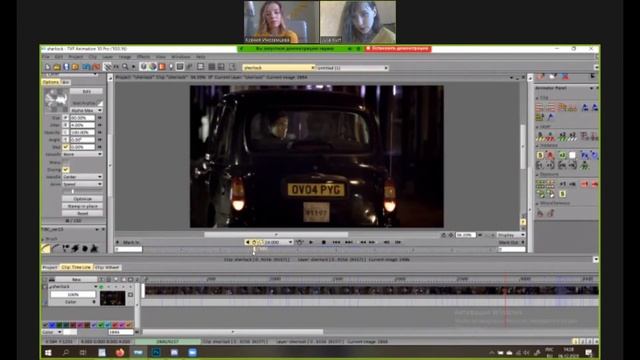
Task: Open the File menu
Action: pos(46,57)
